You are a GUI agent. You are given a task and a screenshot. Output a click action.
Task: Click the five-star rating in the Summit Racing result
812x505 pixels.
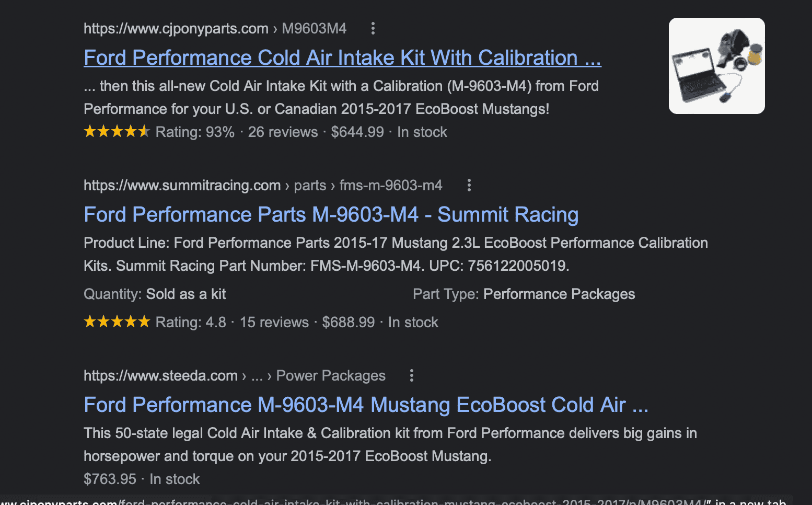117,322
